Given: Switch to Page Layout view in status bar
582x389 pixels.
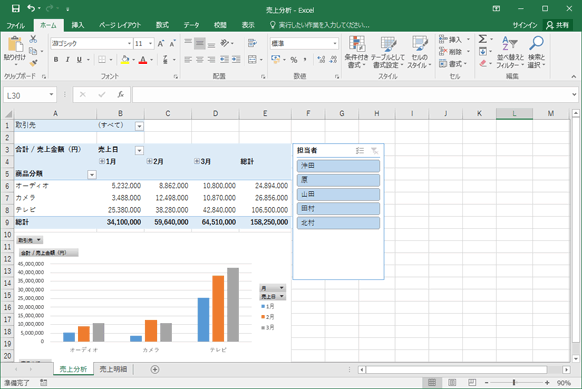Looking at the screenshot, I should coord(452,382).
